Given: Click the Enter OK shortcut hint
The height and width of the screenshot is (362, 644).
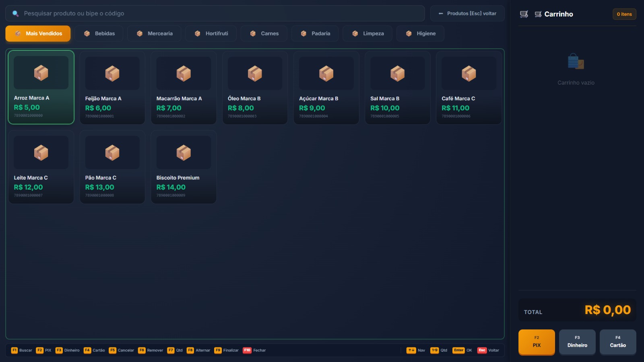Looking at the screenshot, I should [x=462, y=350].
